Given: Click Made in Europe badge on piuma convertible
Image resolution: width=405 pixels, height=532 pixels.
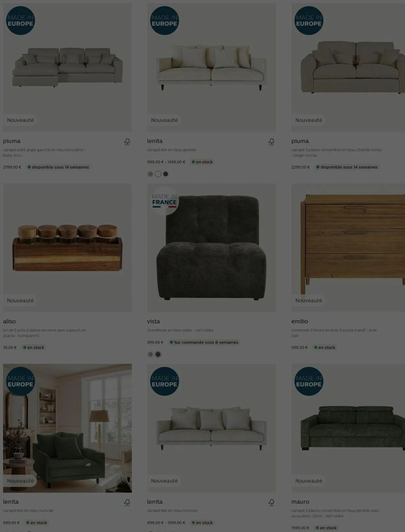Looking at the screenshot, I should 309,20.
